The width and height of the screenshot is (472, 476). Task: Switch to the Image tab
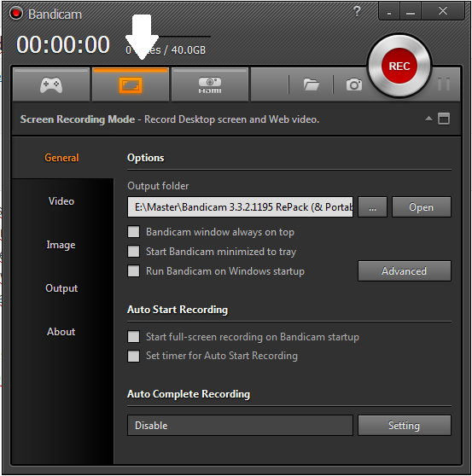[61, 245]
